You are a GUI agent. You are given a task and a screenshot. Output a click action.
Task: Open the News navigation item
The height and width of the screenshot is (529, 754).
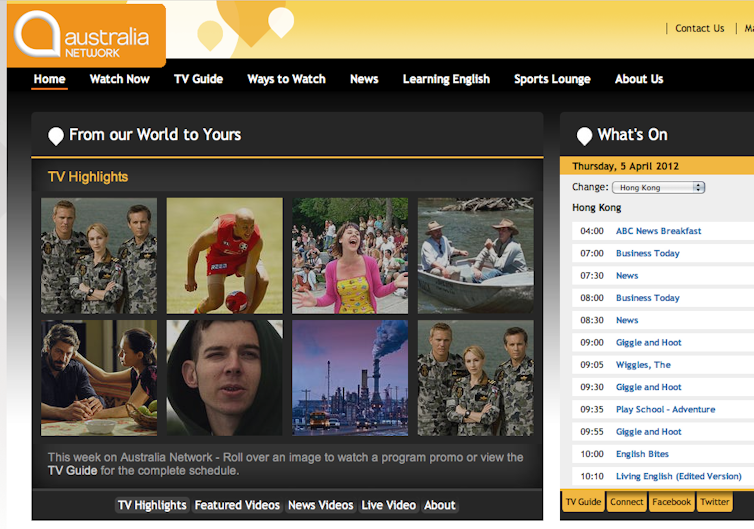tap(364, 79)
